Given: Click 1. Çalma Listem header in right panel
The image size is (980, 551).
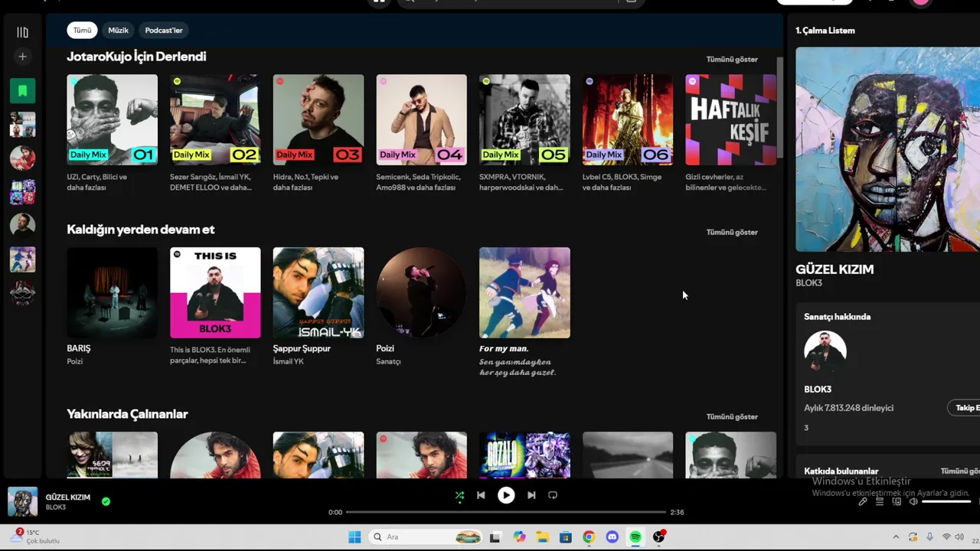Looking at the screenshot, I should click(x=825, y=31).
